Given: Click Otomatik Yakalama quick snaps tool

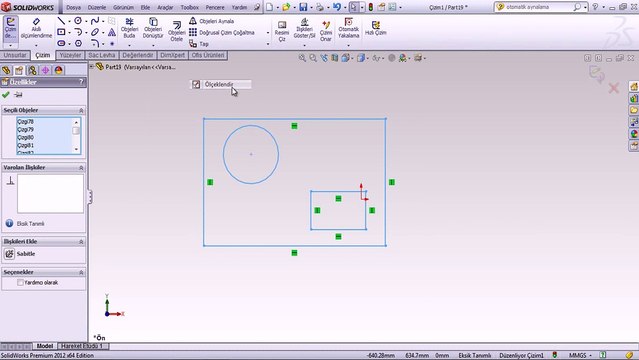Looking at the screenshot, I should point(348,28).
